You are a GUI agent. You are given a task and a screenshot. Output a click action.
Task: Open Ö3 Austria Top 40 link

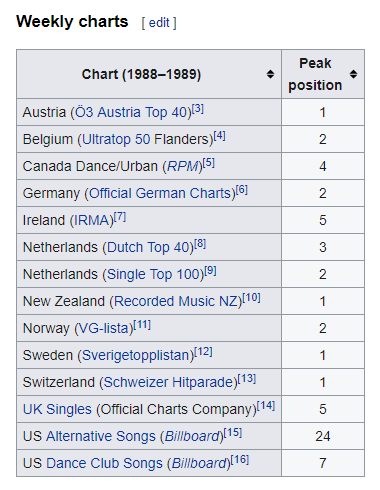[131, 112]
